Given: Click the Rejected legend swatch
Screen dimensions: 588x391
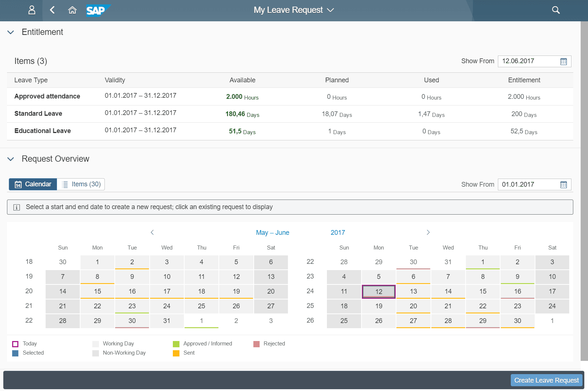Looking at the screenshot, I should click(x=256, y=344).
